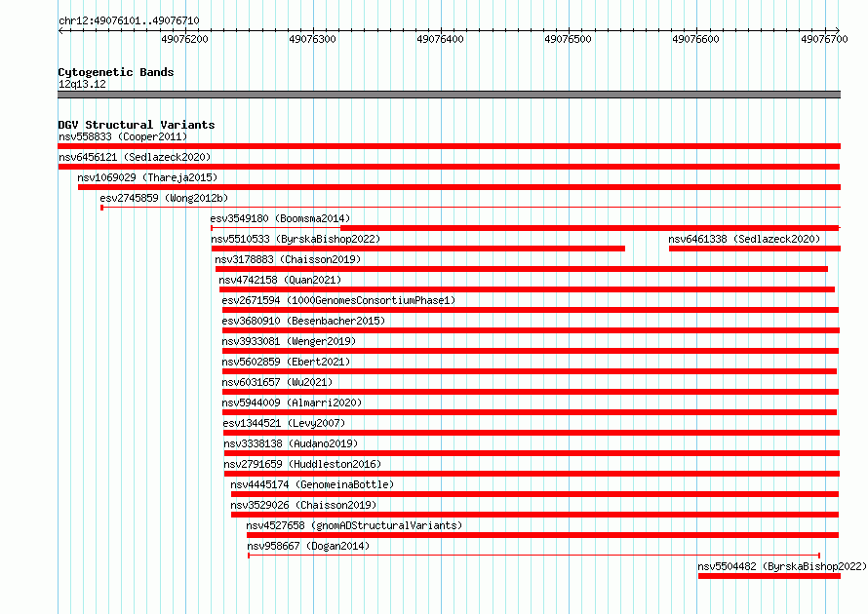Click the red bar under nsv5510533
This screenshot has height=614, width=868.
click(x=418, y=249)
